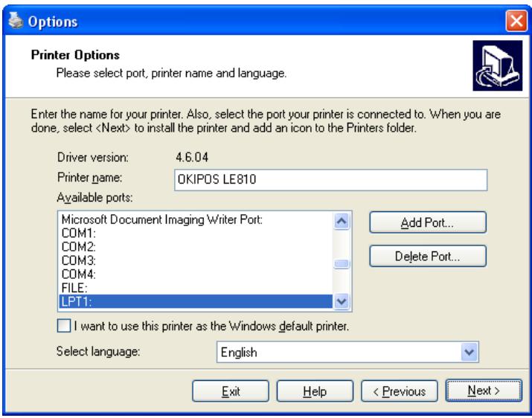Select COM1: port from available ports
Screen dimensions: 532x418
point(195,232)
